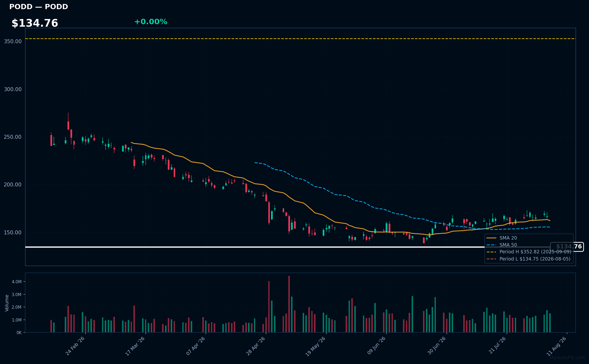The image size is (589, 364).
Task: Click the 1.0M volume axis label
Action: pyautogui.click(x=17, y=320)
